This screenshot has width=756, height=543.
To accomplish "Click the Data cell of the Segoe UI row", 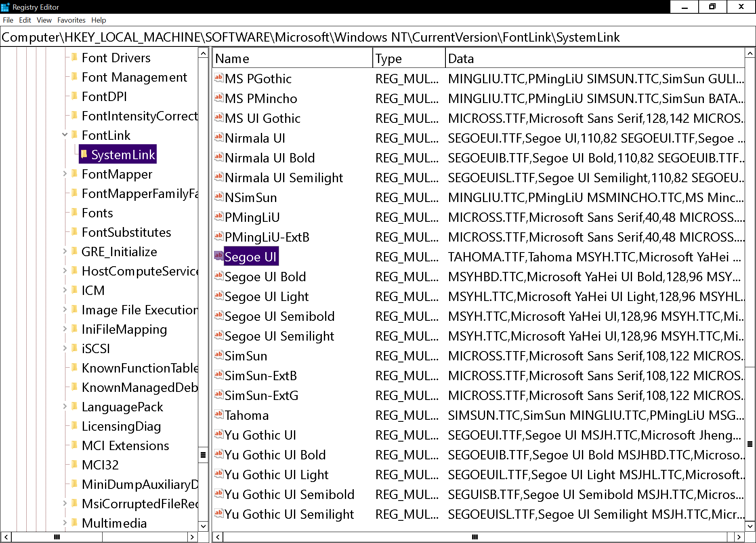I will (x=595, y=257).
